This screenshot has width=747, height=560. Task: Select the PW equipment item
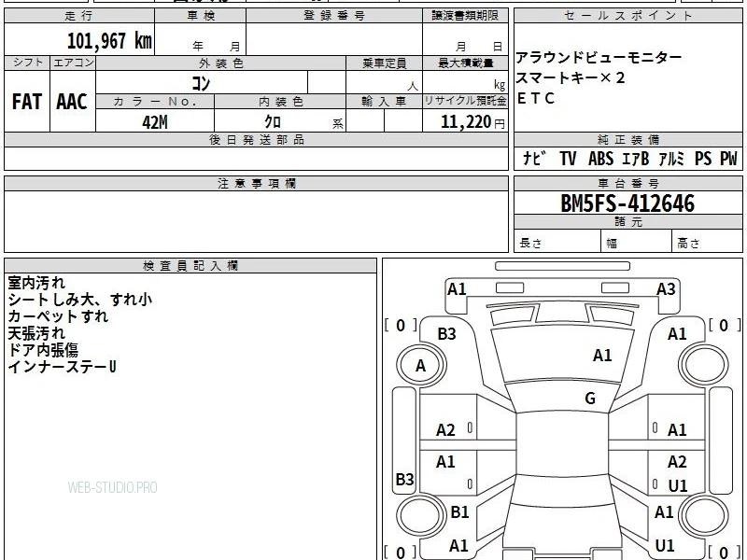pos(728,158)
